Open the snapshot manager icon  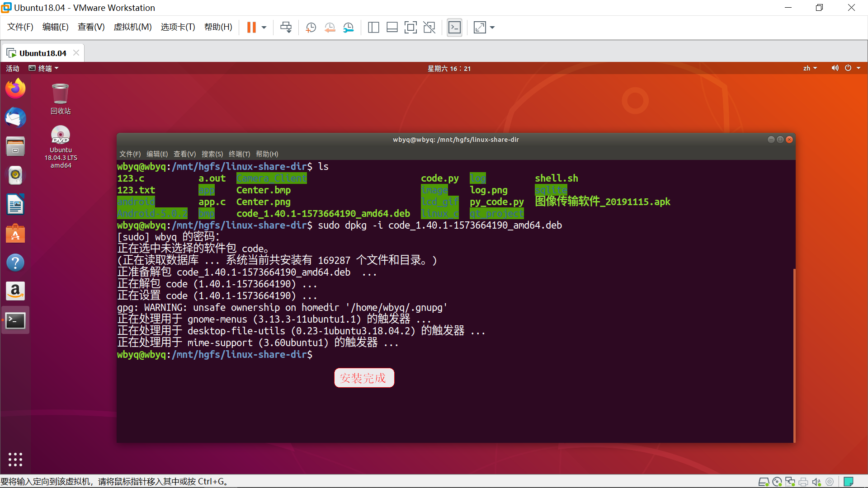pyautogui.click(x=348, y=28)
